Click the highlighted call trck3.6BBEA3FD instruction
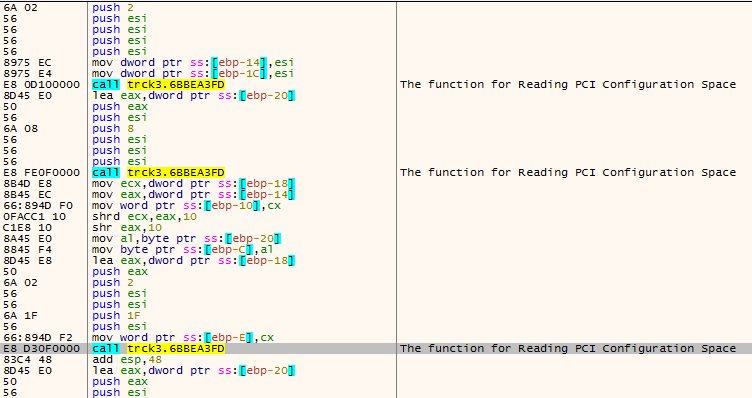Screen dimensions: 752x398 tap(158, 349)
